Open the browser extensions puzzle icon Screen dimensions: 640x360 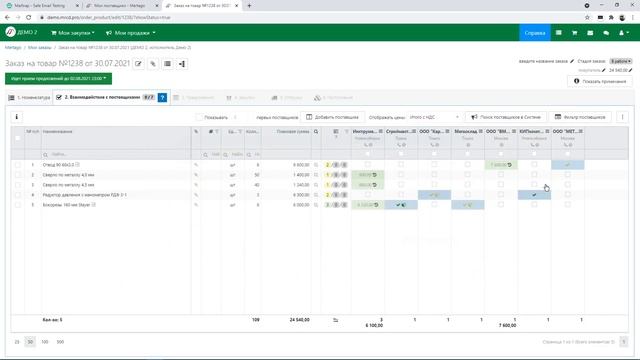point(611,18)
